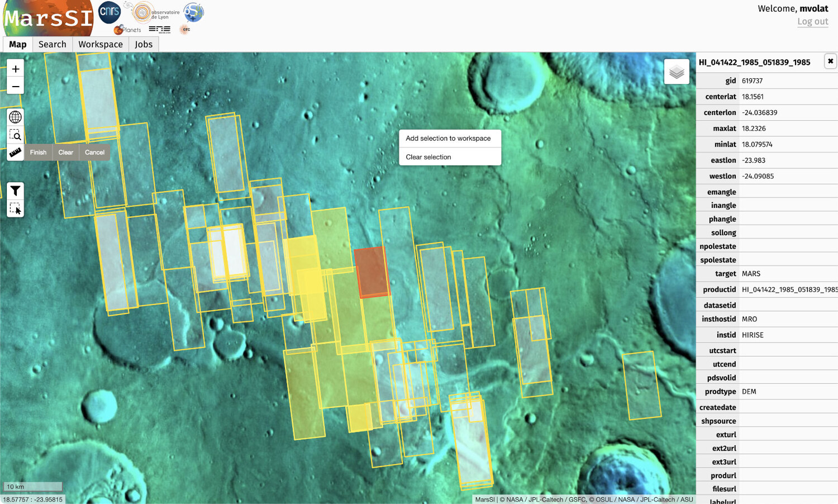Open the map layers switcher
The image size is (838, 504).
pyautogui.click(x=676, y=72)
